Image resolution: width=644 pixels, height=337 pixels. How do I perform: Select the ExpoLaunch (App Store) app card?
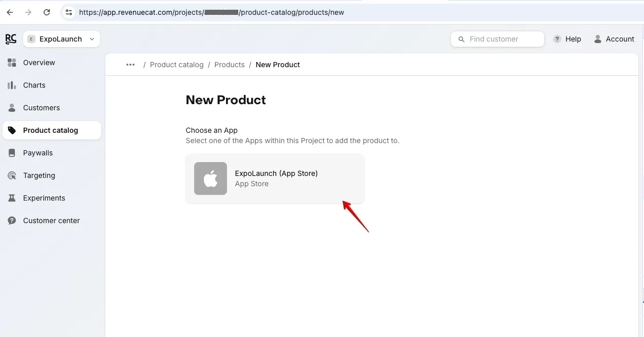pyautogui.click(x=275, y=179)
